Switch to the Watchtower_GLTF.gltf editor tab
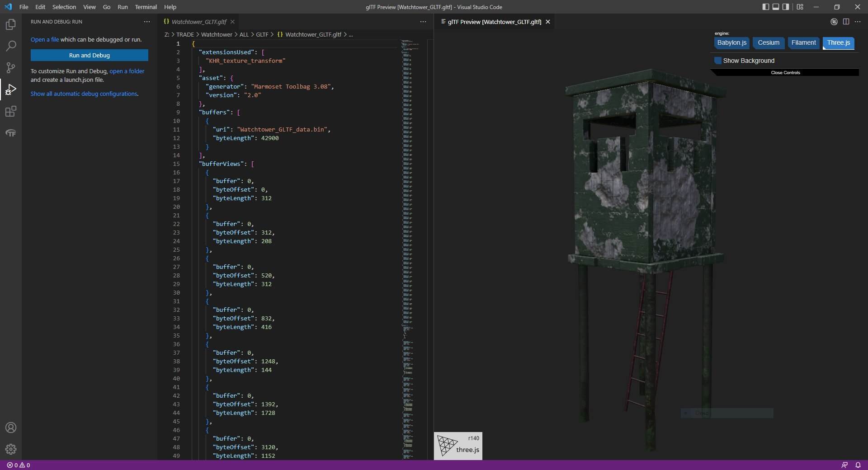 (199, 22)
